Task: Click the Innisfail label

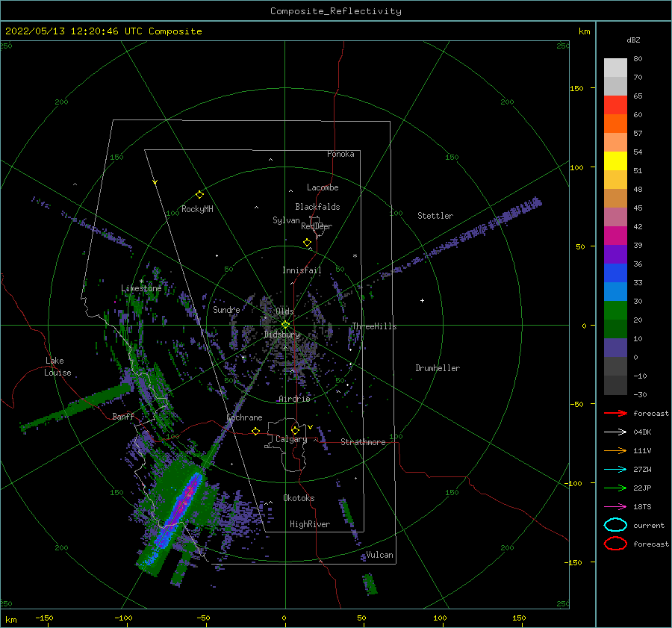Action: 302,270
